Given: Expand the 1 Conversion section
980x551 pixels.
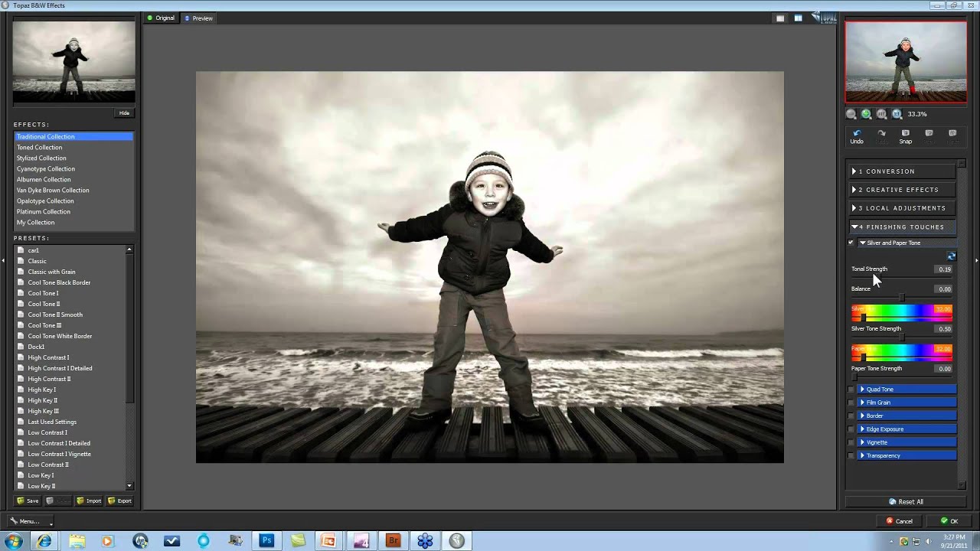Looking at the screenshot, I should pos(903,171).
